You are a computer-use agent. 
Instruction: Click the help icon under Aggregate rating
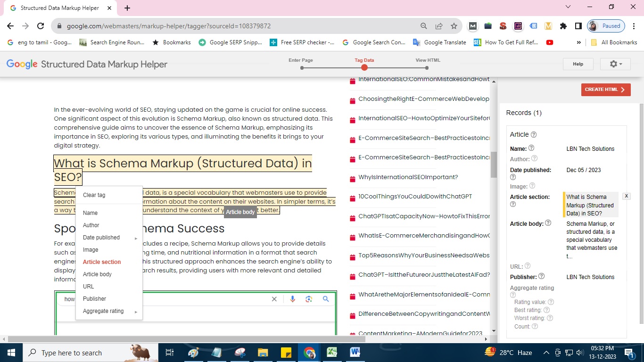[512, 295]
